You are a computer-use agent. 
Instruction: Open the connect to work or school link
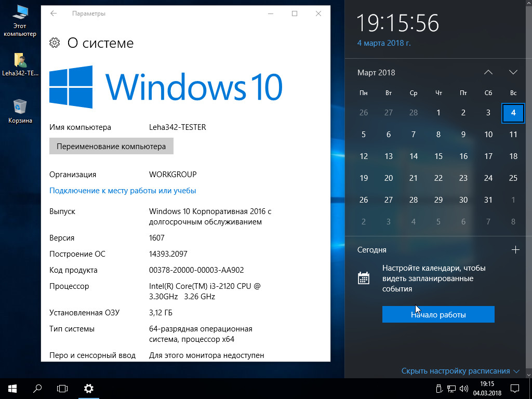tap(123, 191)
